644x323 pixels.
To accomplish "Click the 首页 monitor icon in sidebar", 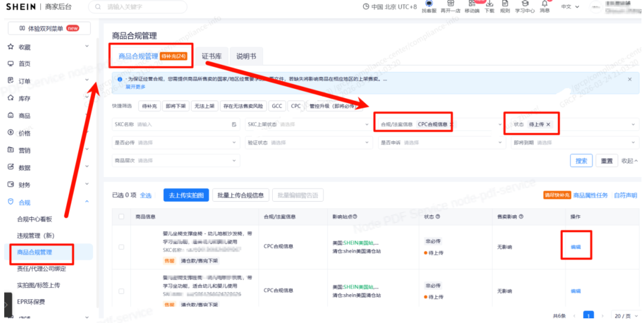I will coord(11,64).
